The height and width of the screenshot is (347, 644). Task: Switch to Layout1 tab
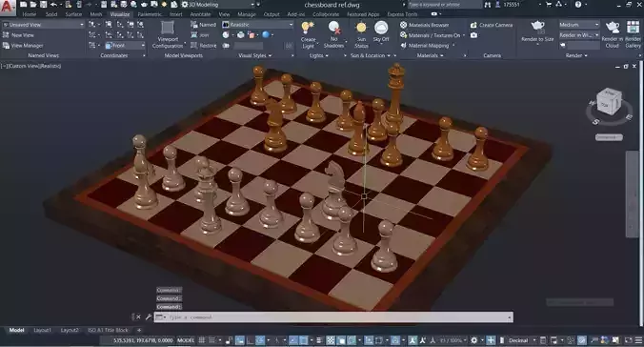point(42,330)
